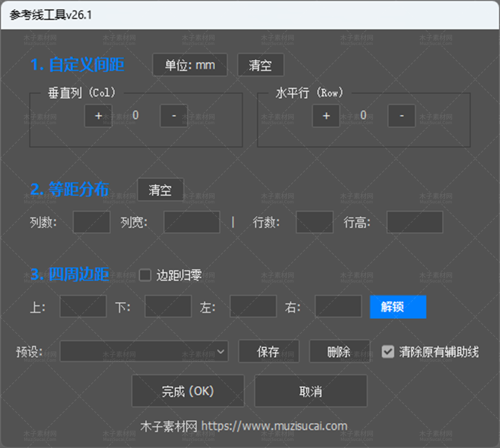500x448 pixels.
Task: Click the minus button in 水平行 (Row) group
Action: pyautogui.click(x=402, y=116)
